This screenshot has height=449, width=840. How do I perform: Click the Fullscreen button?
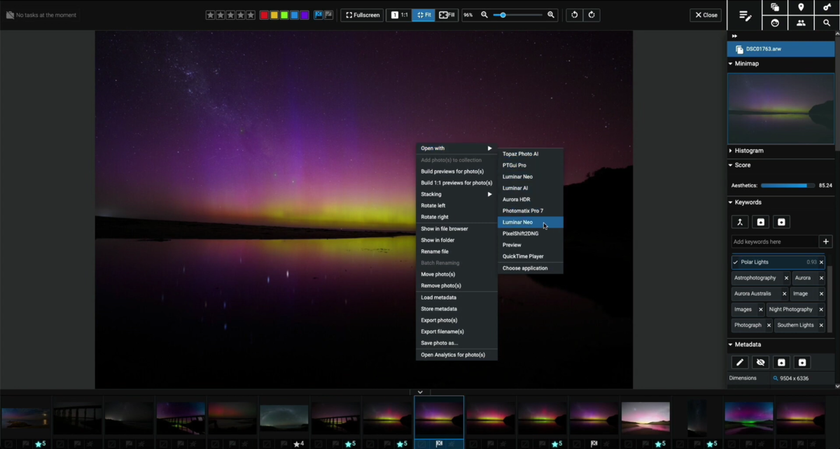click(x=363, y=15)
